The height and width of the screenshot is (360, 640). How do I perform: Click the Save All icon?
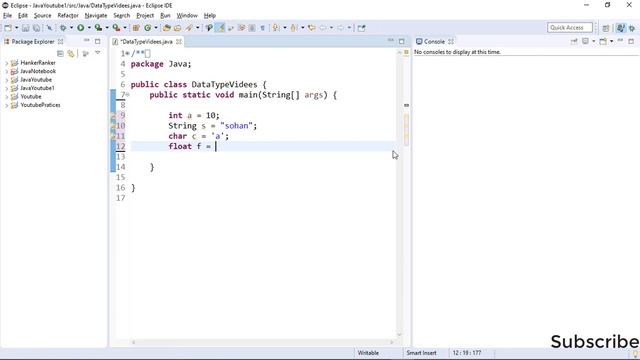(36, 28)
